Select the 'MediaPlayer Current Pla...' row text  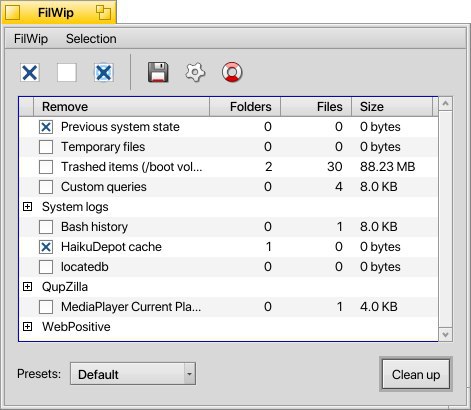click(x=131, y=307)
